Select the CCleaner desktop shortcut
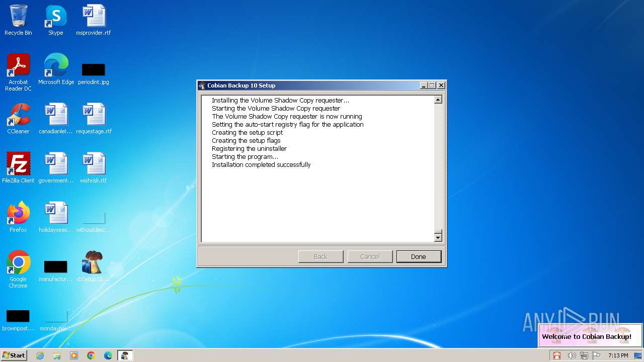This screenshot has width=644, height=362. [x=18, y=119]
